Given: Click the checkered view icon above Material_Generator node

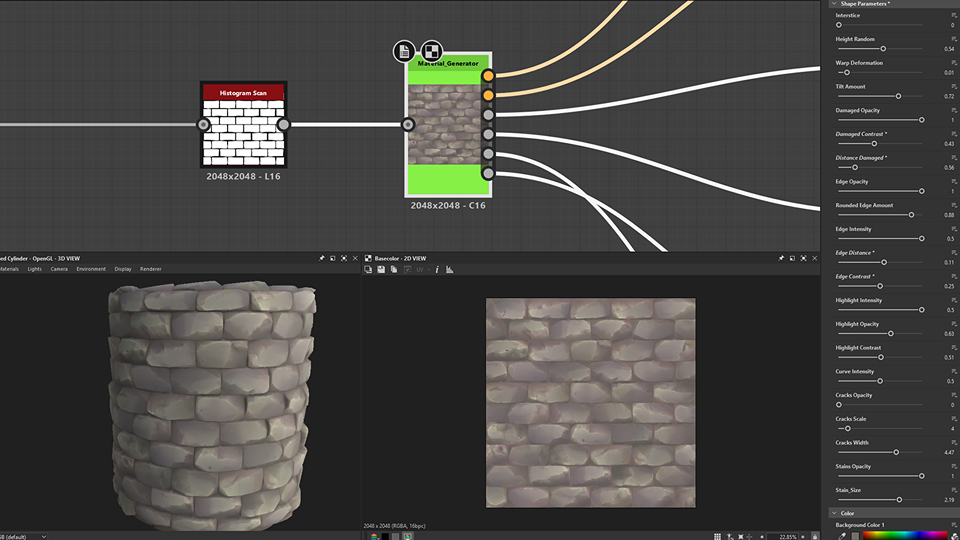Looking at the screenshot, I should tap(431, 51).
